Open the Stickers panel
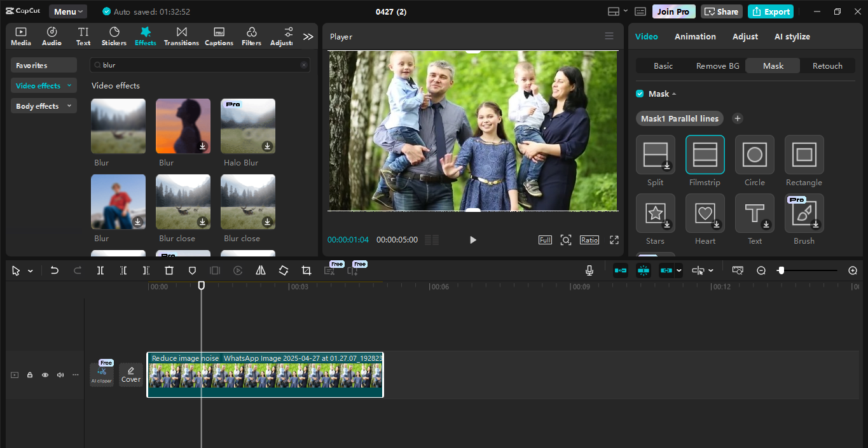The image size is (868, 448). (114, 36)
